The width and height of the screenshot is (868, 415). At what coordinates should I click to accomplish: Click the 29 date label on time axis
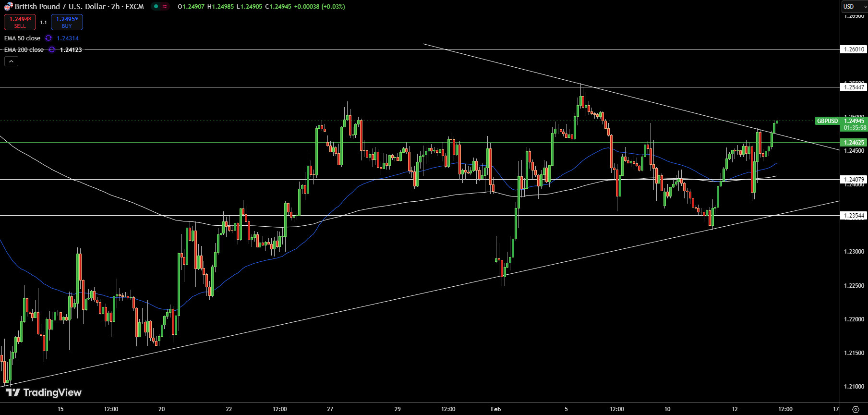click(398, 409)
